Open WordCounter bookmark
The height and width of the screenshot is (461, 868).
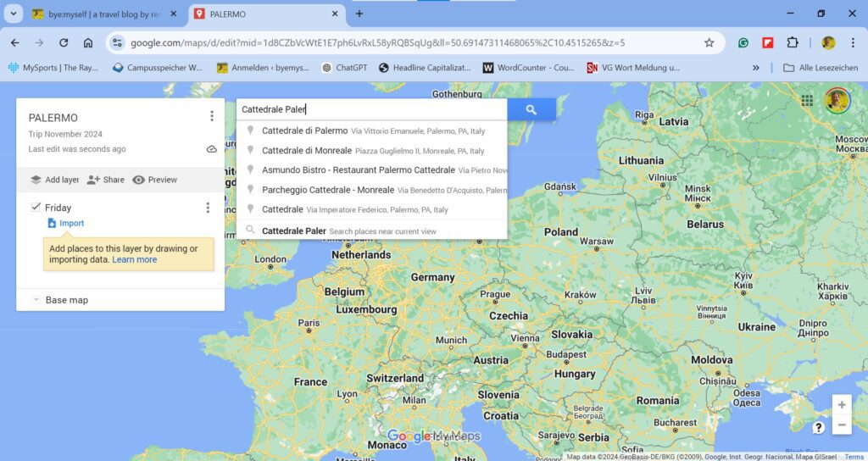click(529, 68)
